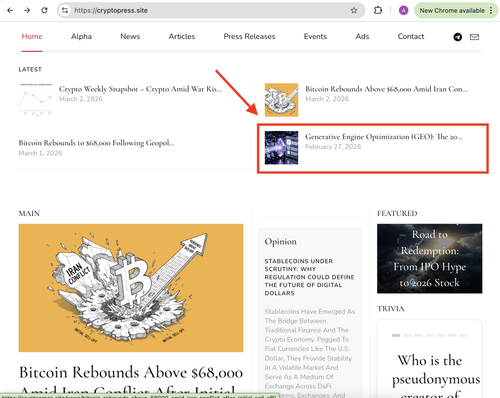Open the Press Releases nav item
The width and height of the screenshot is (500, 398).
pyautogui.click(x=249, y=36)
